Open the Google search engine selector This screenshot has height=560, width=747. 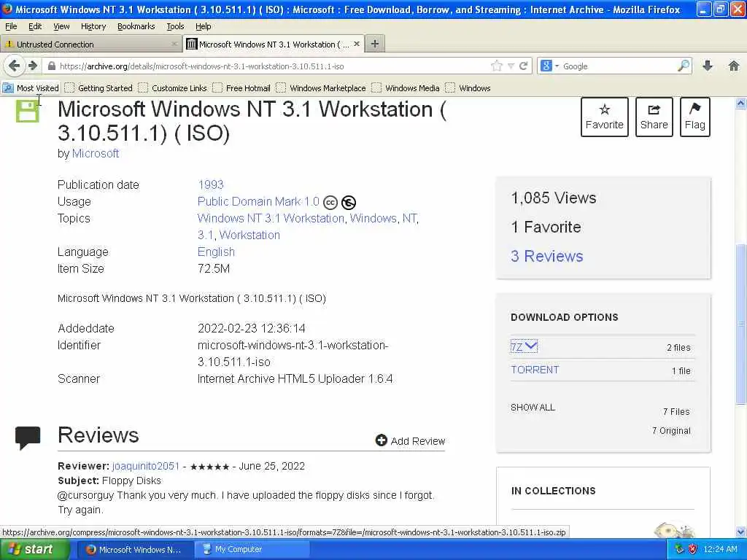tap(550, 66)
